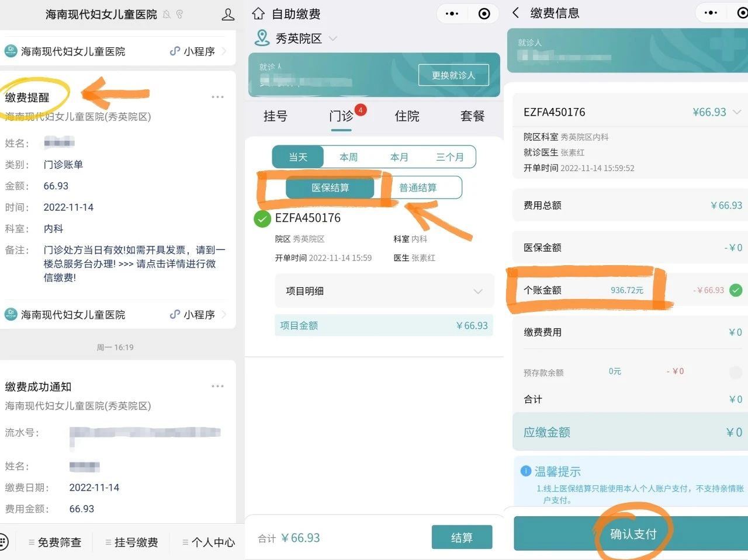Open the more options dots on the 缴费提醒 card
The width and height of the screenshot is (748, 560).
[217, 97]
